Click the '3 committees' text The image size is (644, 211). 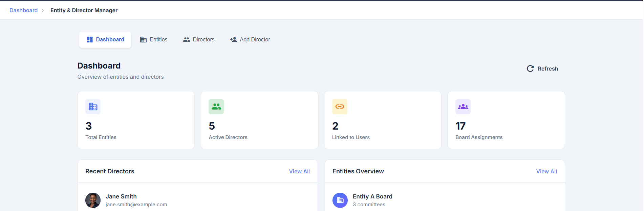[369, 205]
